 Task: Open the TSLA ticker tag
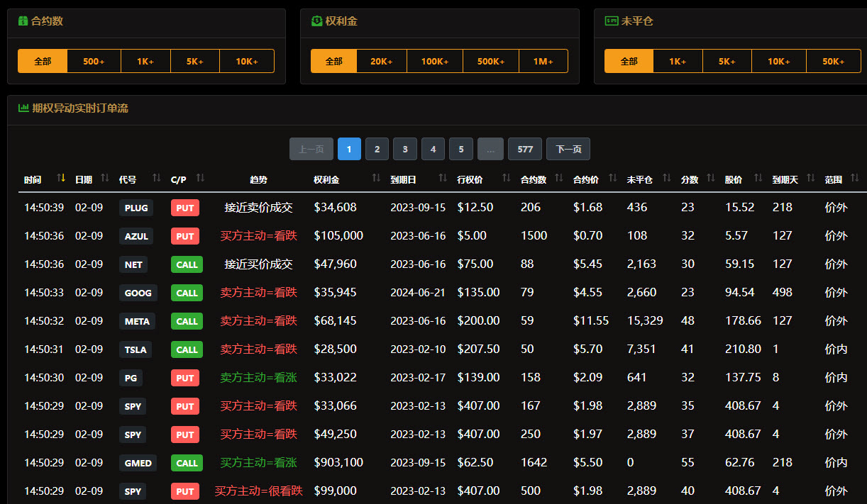pos(136,349)
